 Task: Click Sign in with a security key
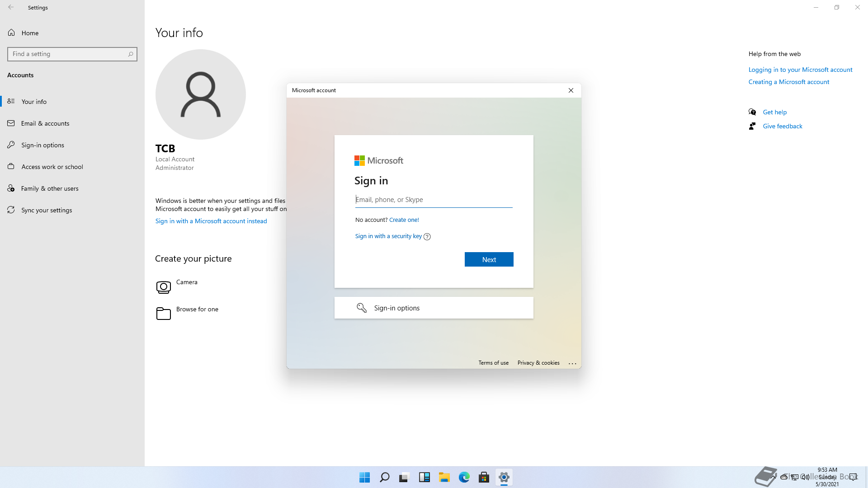(x=388, y=236)
